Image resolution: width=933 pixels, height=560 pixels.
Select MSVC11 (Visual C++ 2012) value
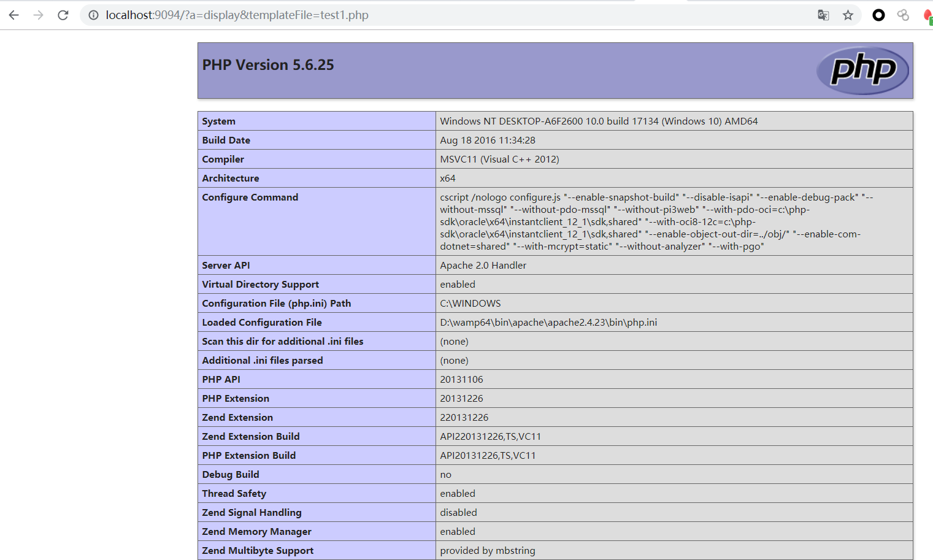point(499,159)
